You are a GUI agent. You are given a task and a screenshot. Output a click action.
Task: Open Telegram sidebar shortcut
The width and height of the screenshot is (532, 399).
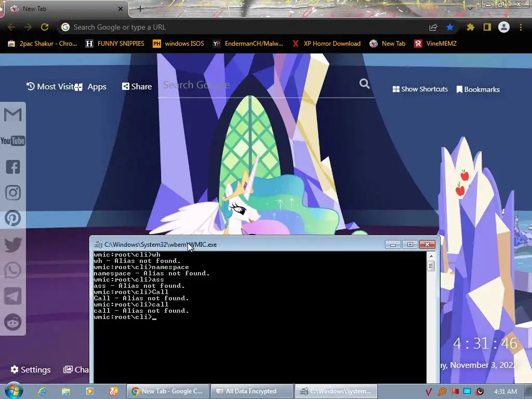tap(13, 296)
